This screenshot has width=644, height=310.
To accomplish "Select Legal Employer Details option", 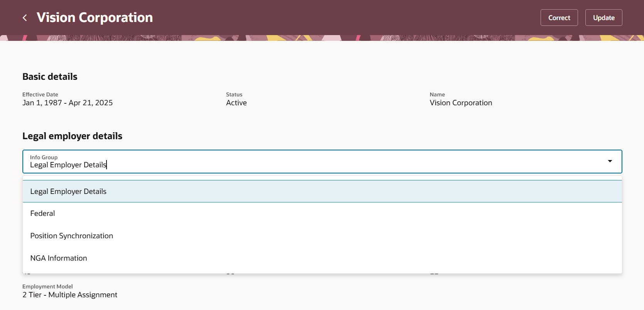I will click(322, 191).
